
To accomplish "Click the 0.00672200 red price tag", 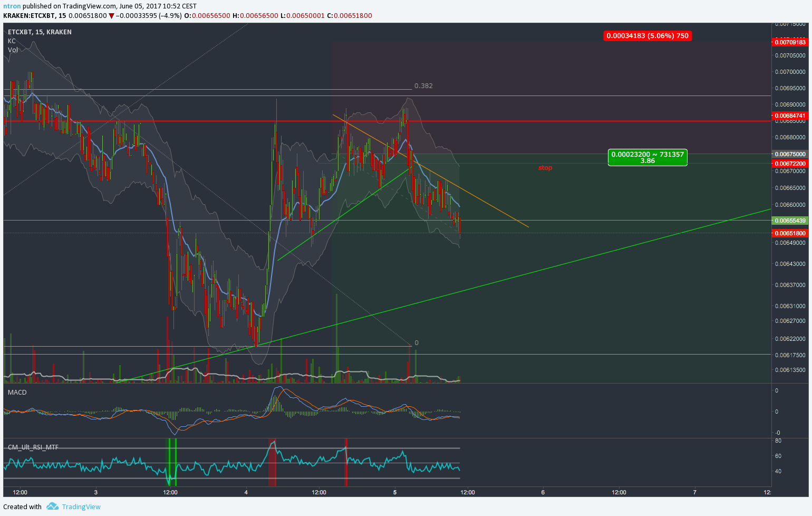I will (x=790, y=164).
